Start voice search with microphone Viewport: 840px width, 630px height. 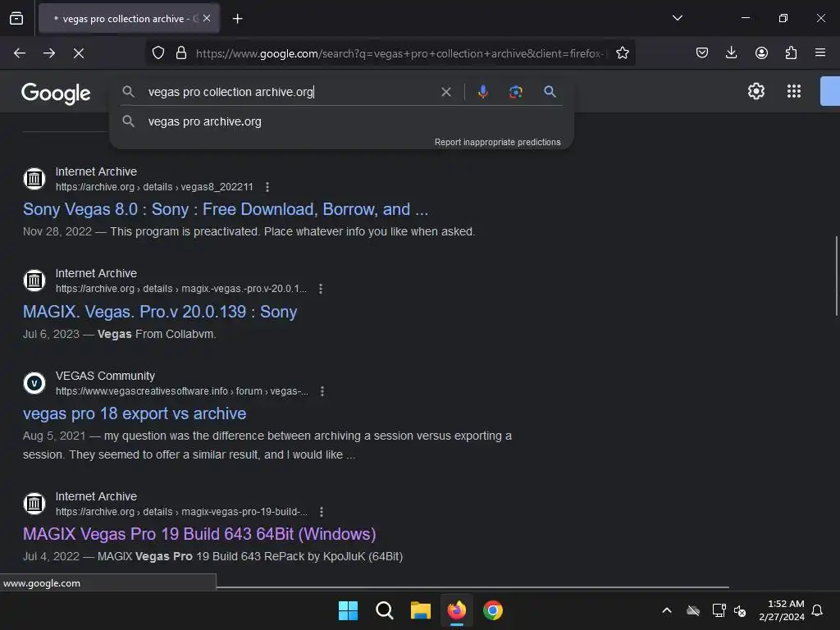click(482, 92)
